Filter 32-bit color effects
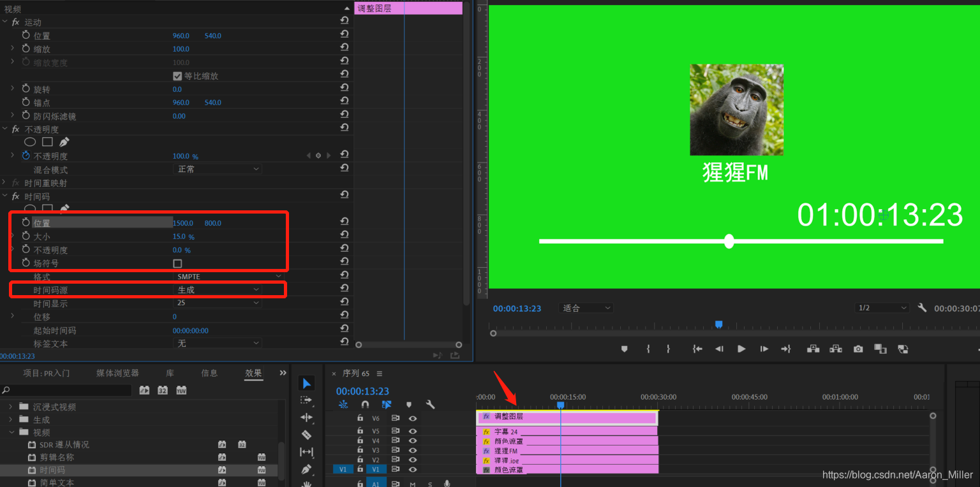Viewport: 980px width, 487px height. tap(163, 390)
